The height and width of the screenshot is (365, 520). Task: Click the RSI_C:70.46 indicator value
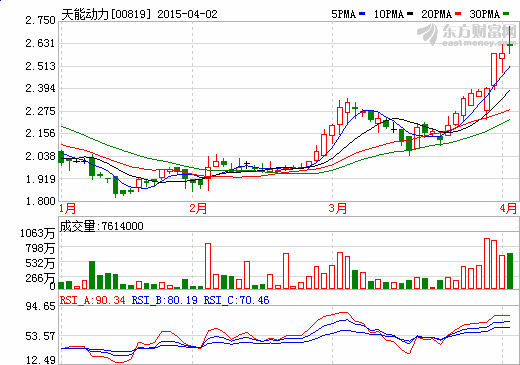[236, 300]
